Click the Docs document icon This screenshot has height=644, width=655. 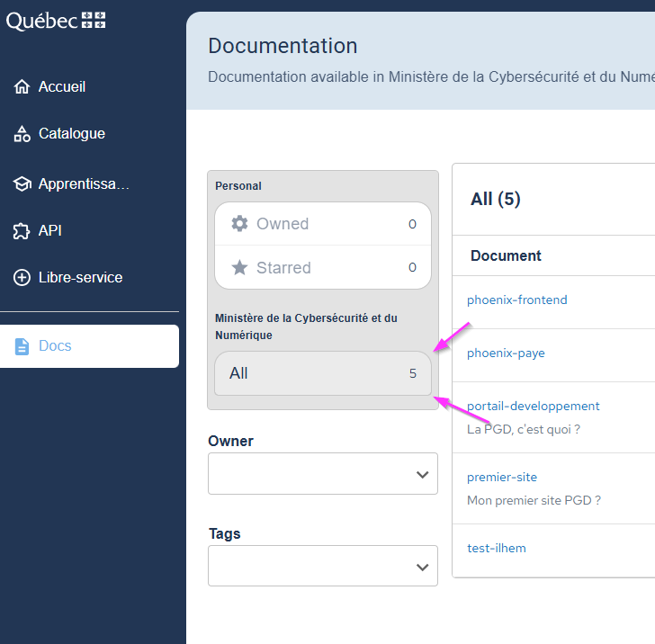22,346
